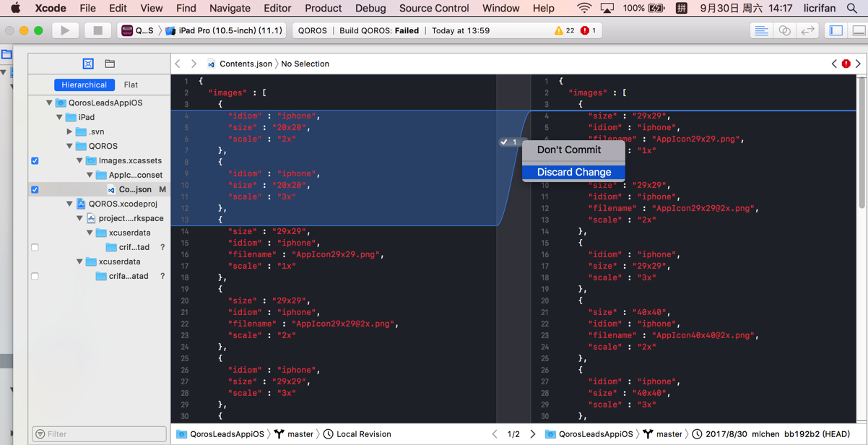868x445 pixels.
Task: Collapse the QOROS folder
Action: 69,146
